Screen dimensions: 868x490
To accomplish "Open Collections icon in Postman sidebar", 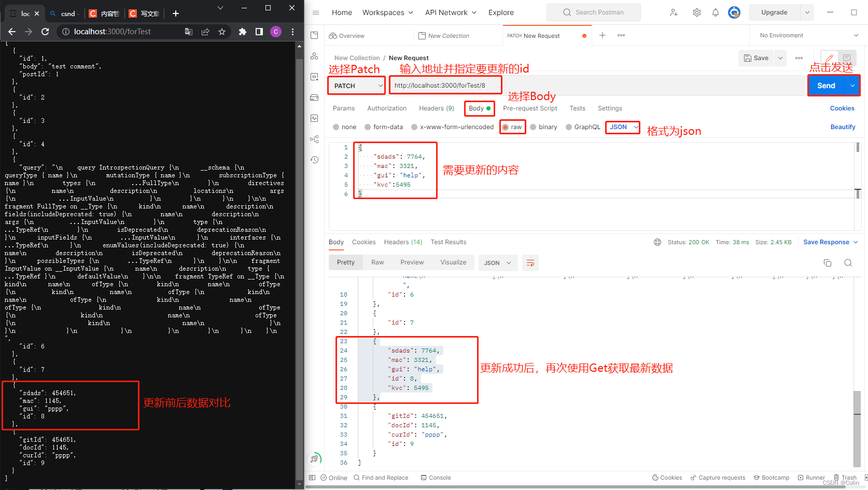I will pyautogui.click(x=314, y=35).
